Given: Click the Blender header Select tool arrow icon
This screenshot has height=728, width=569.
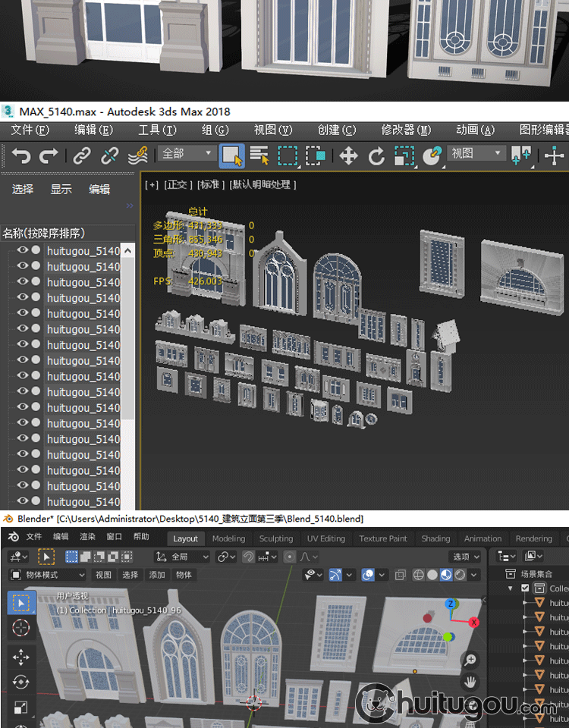Looking at the screenshot, I should (46, 556).
